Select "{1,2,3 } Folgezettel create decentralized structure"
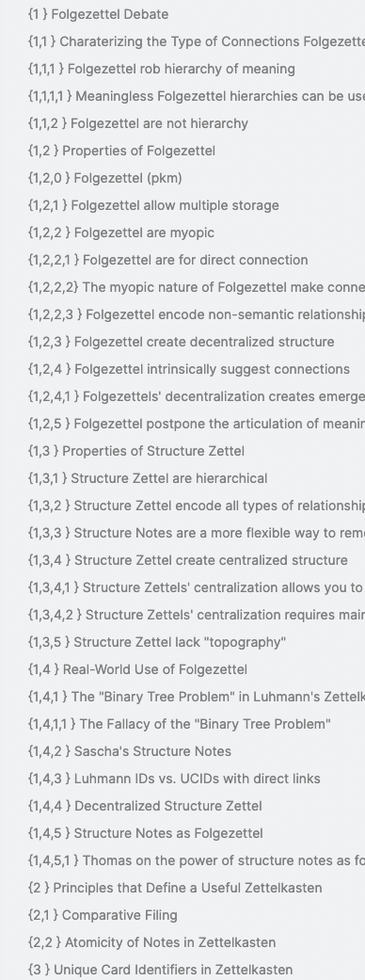The height and width of the screenshot is (980, 365). click(182, 343)
